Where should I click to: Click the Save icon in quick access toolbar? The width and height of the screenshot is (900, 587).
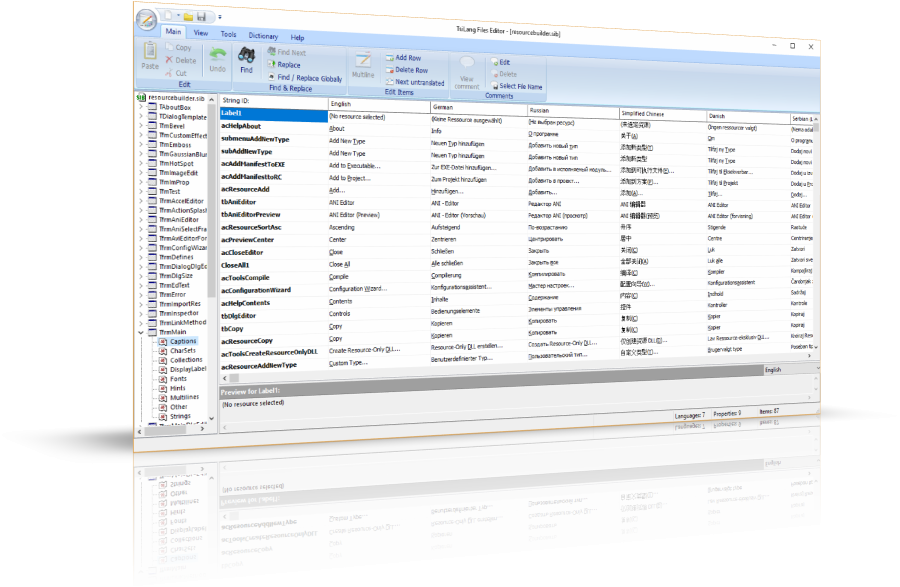pos(200,17)
